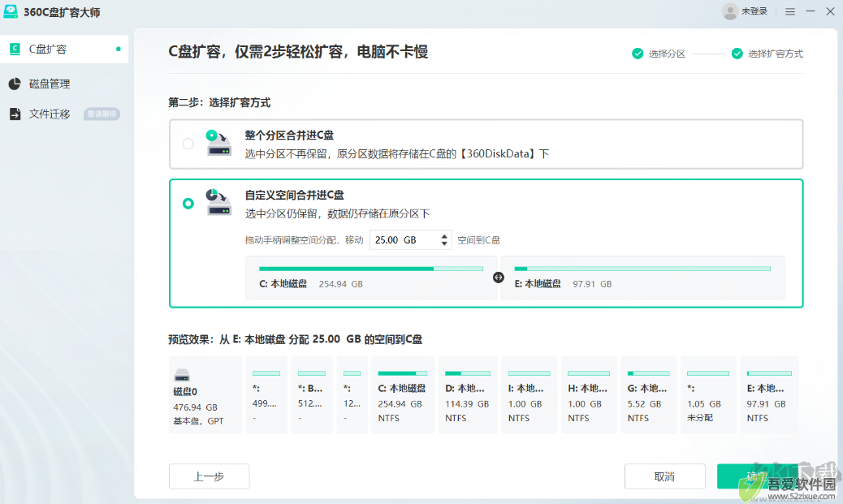This screenshot has width=843, height=504.
Task: Select the 整个分区合并进C盘 radio button
Action: pyautogui.click(x=188, y=144)
